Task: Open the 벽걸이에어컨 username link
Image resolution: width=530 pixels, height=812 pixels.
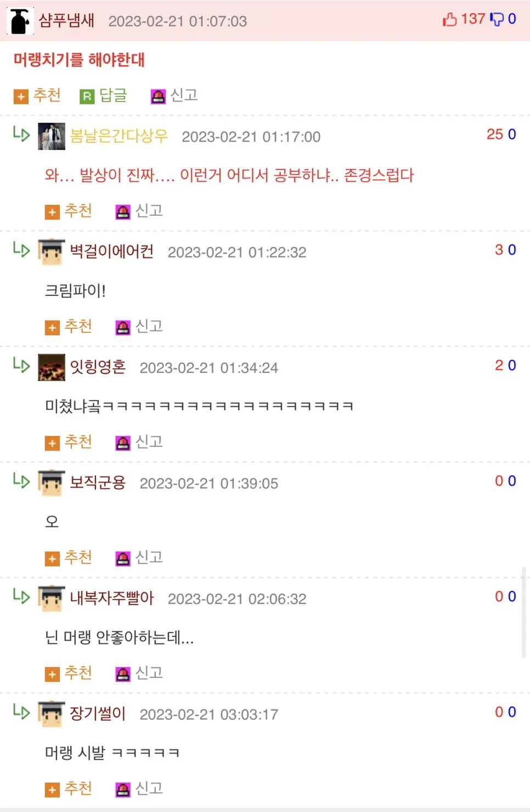Action: tap(112, 251)
